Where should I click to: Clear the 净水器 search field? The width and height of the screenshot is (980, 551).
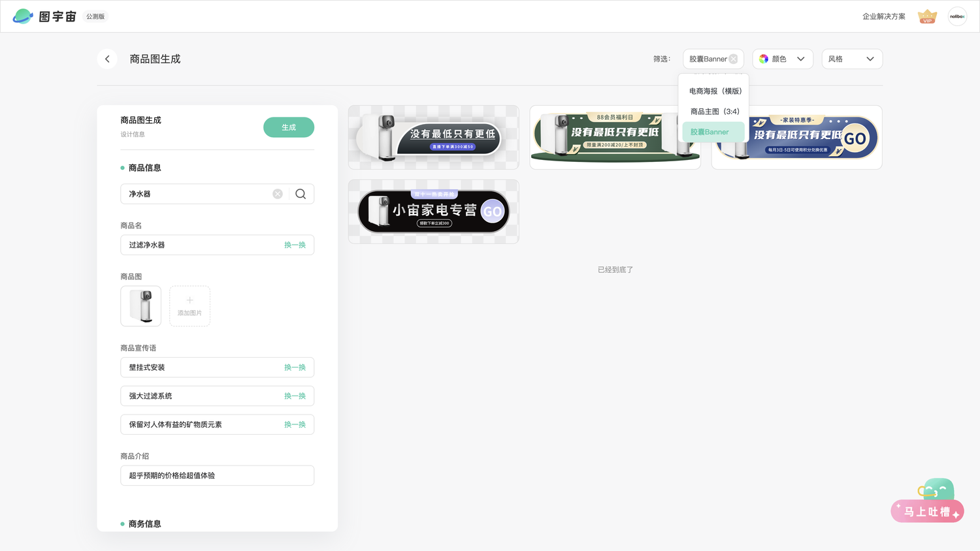tap(278, 194)
